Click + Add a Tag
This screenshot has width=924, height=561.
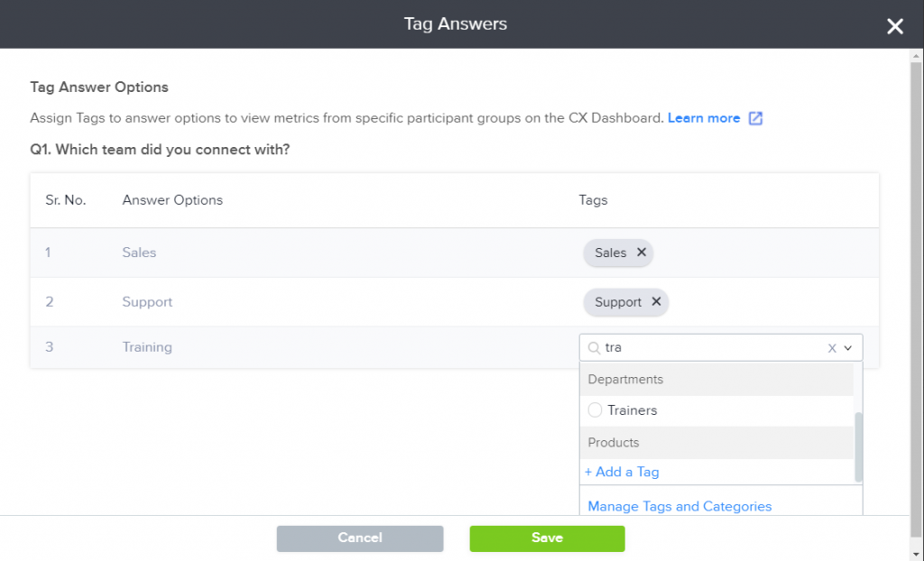pos(622,472)
